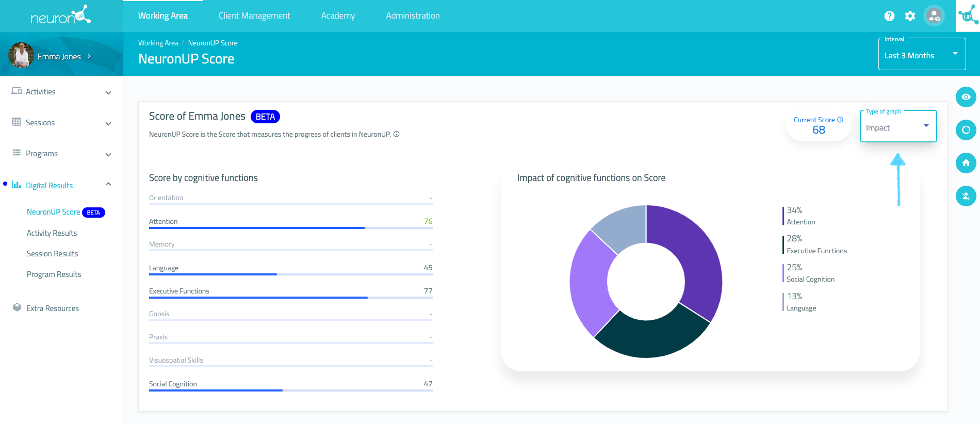
Task: Click the user-remove floating button on right
Action: [966, 196]
